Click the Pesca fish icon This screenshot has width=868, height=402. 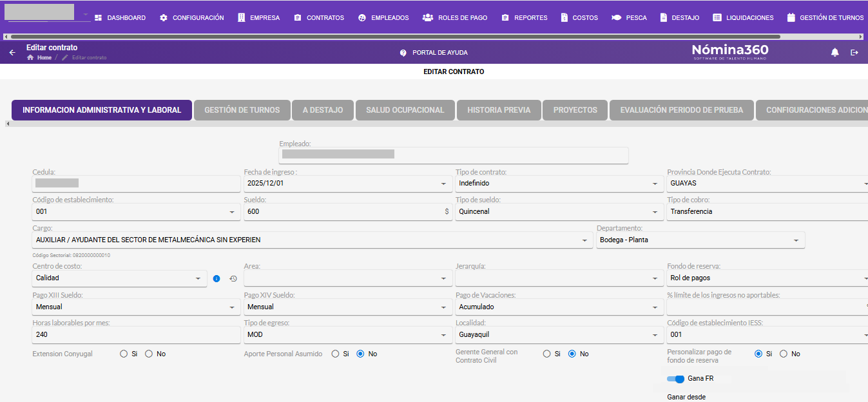[616, 18]
